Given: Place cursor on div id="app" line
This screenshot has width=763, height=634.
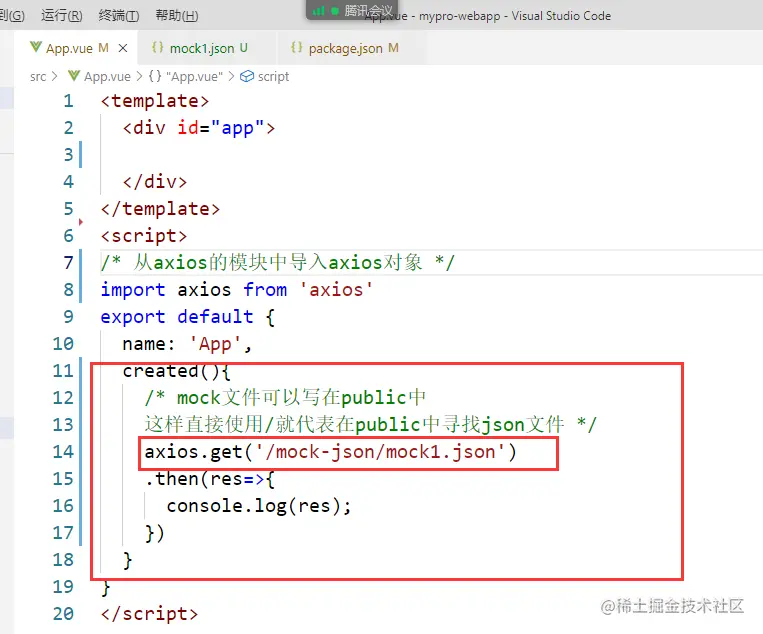Looking at the screenshot, I should click(199, 128).
